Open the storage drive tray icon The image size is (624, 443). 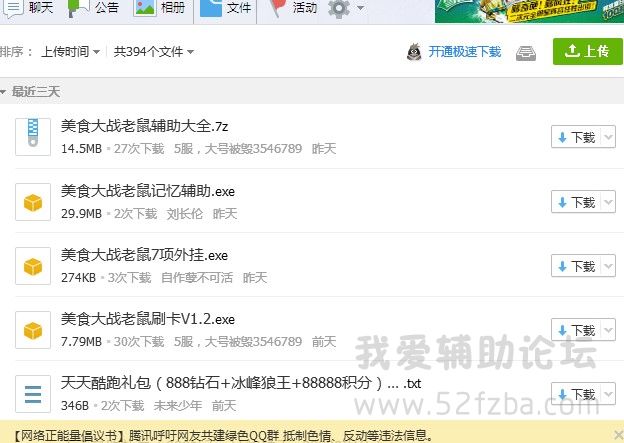(x=526, y=53)
